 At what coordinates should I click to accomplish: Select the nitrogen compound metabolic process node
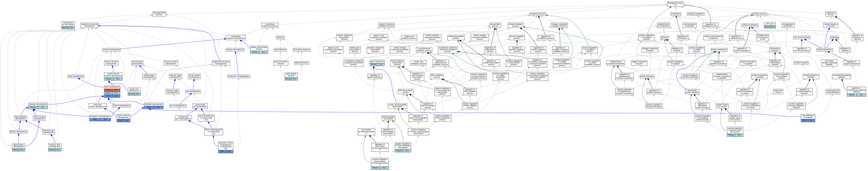(x=559, y=25)
